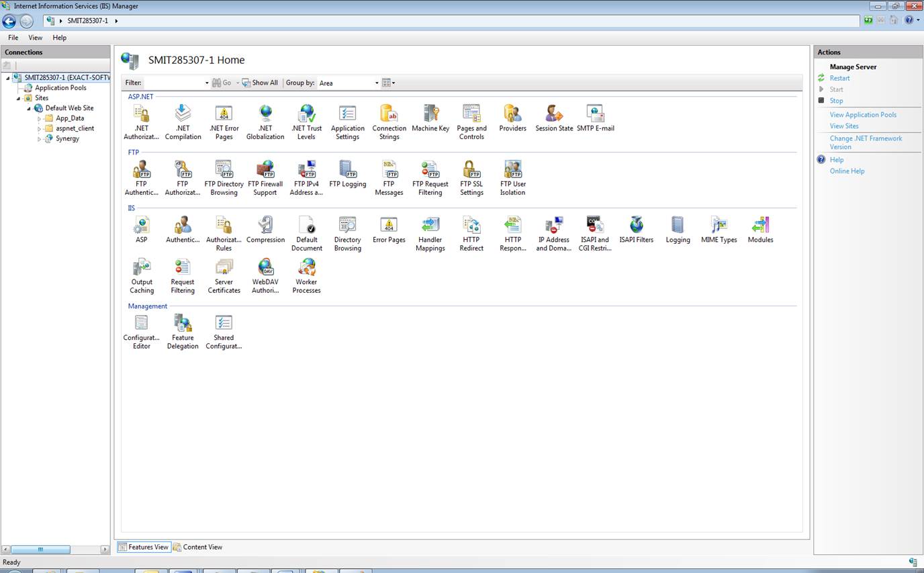Collapse the Sites tree node
Screen dimensions: 924x573
pos(19,98)
